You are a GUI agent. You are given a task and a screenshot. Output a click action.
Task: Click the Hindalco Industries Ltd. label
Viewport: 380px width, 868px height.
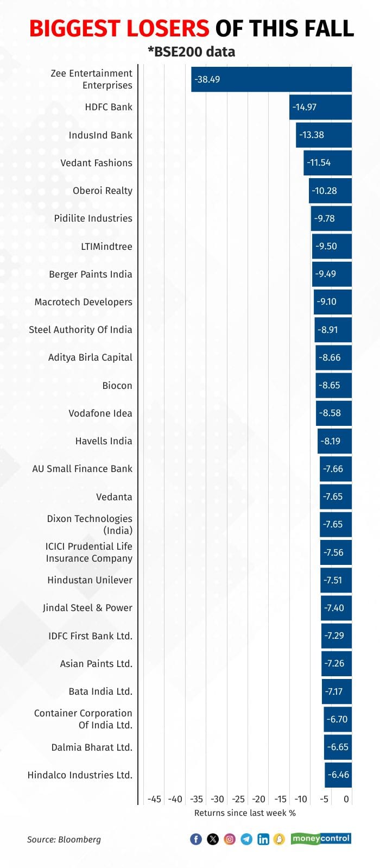coord(80,775)
